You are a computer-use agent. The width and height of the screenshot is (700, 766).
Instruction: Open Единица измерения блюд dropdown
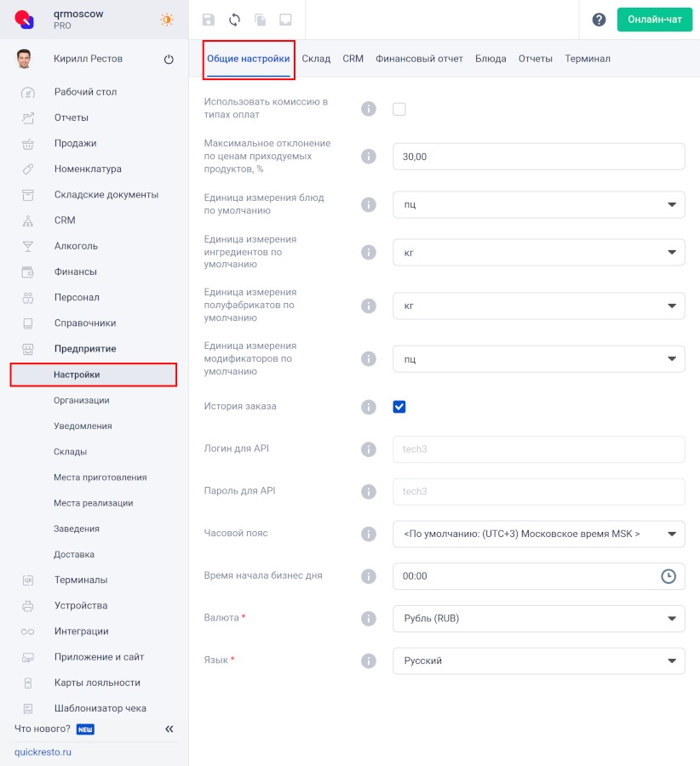(539, 204)
